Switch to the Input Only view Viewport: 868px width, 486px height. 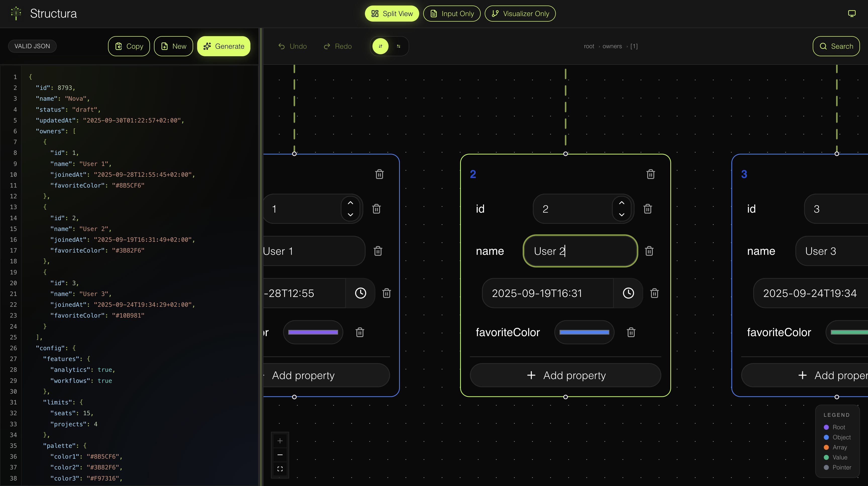point(452,14)
